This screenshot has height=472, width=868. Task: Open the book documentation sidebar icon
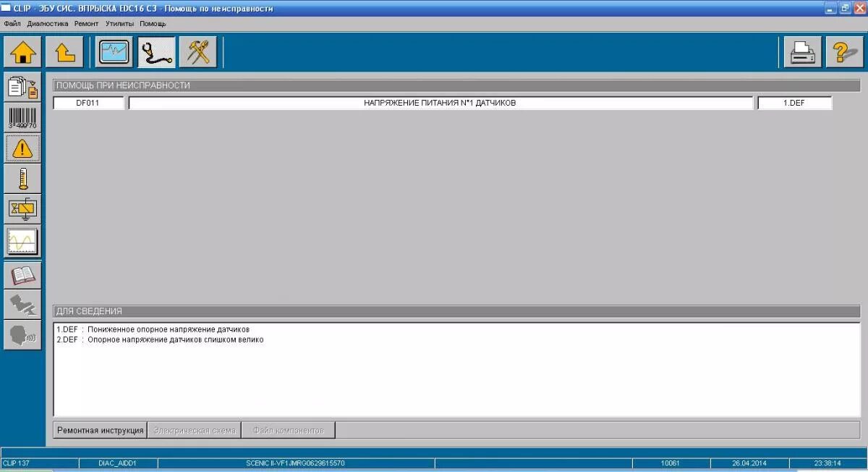tap(22, 275)
